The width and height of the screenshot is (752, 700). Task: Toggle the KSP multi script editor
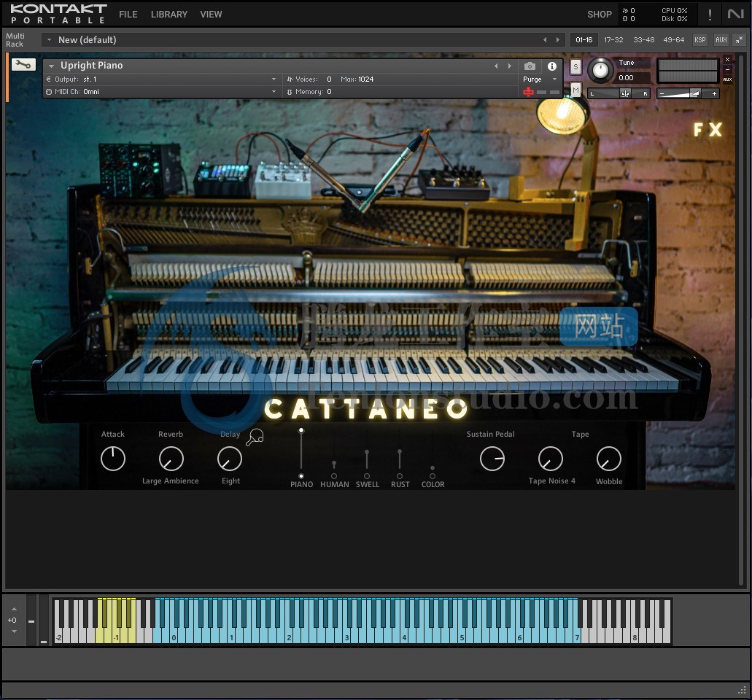click(x=699, y=40)
